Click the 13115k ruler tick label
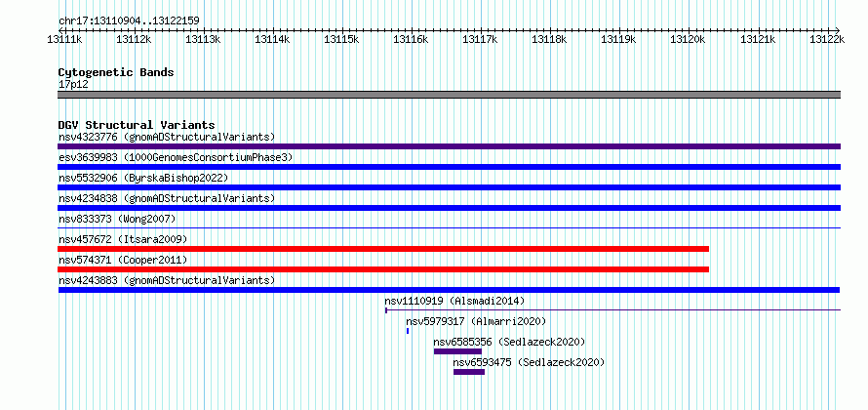868x410 pixels. coord(341,39)
